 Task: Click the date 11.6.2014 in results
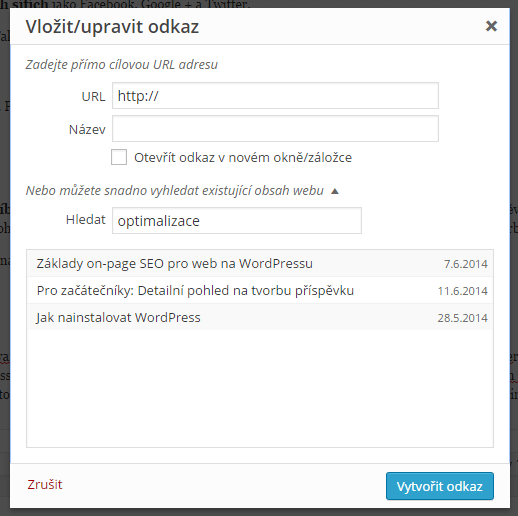[463, 291]
